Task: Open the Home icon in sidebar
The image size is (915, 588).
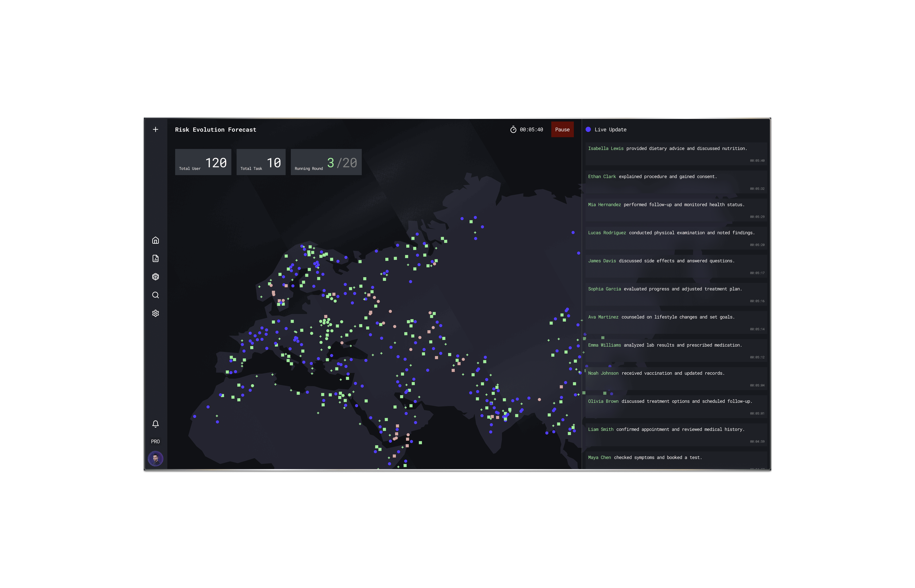Action: pyautogui.click(x=155, y=240)
